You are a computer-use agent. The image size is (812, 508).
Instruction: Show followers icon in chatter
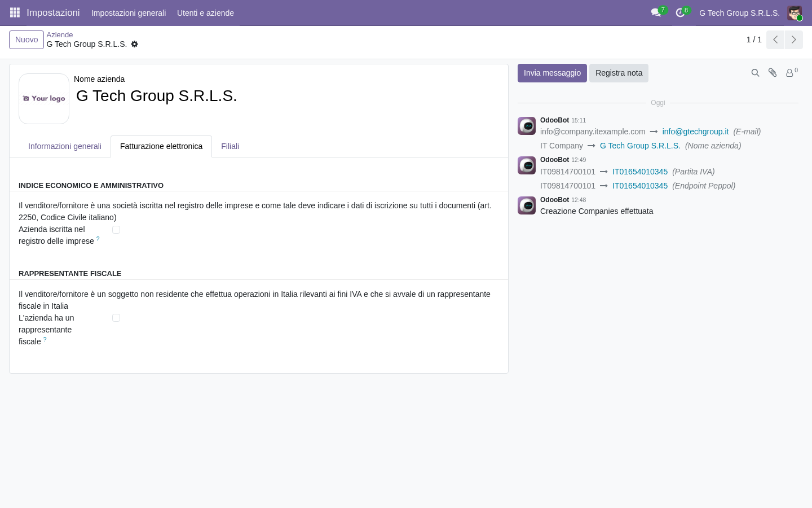pos(791,73)
